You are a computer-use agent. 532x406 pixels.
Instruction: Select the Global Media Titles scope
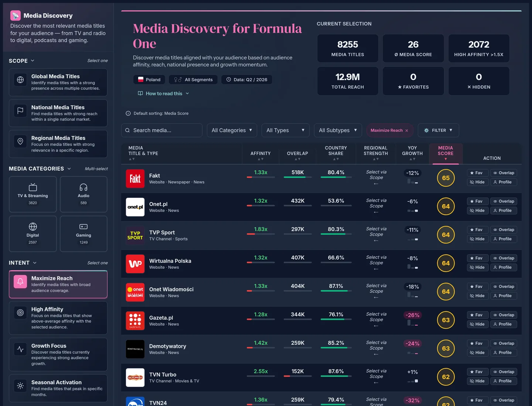58,82
